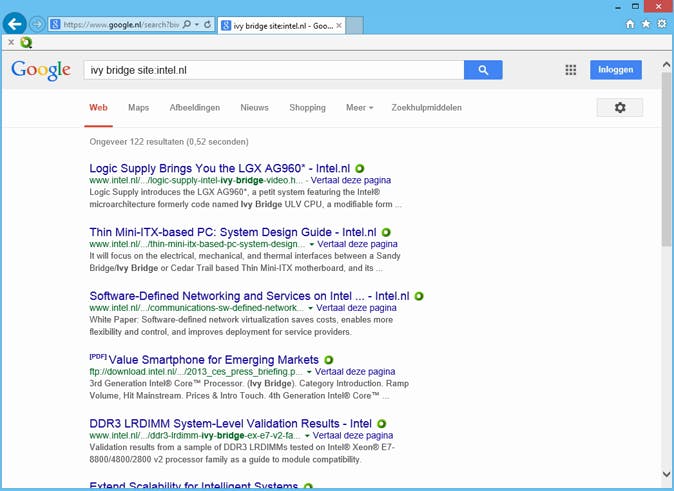674x491 pixels.
Task: Click the Google logo
Action: [41, 70]
